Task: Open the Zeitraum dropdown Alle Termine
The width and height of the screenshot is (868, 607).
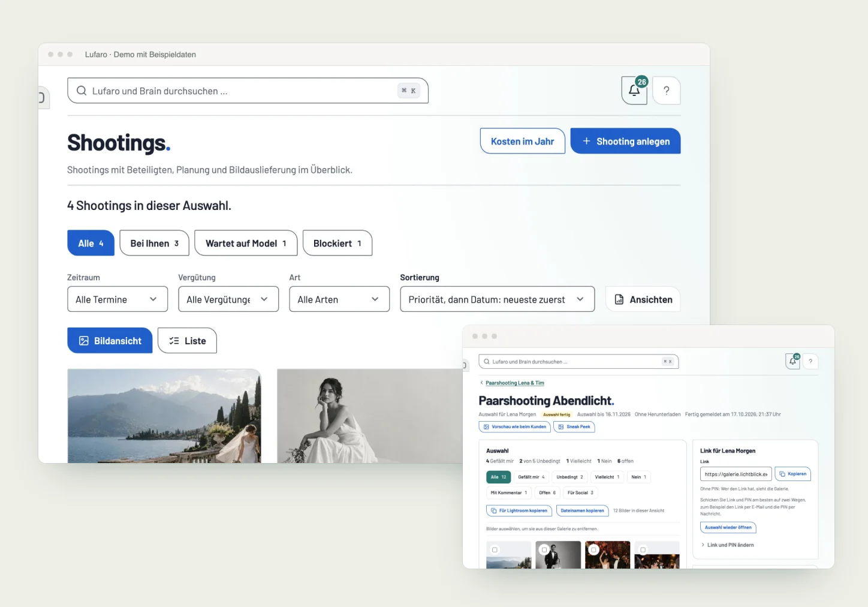Action: [117, 299]
